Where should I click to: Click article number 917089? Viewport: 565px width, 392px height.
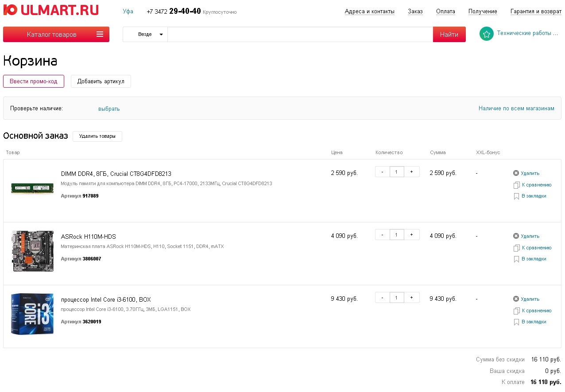coord(91,196)
